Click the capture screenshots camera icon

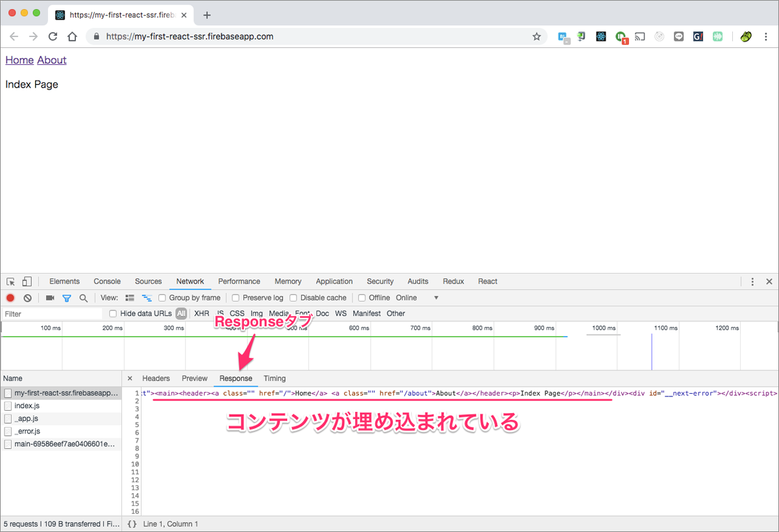click(x=50, y=298)
